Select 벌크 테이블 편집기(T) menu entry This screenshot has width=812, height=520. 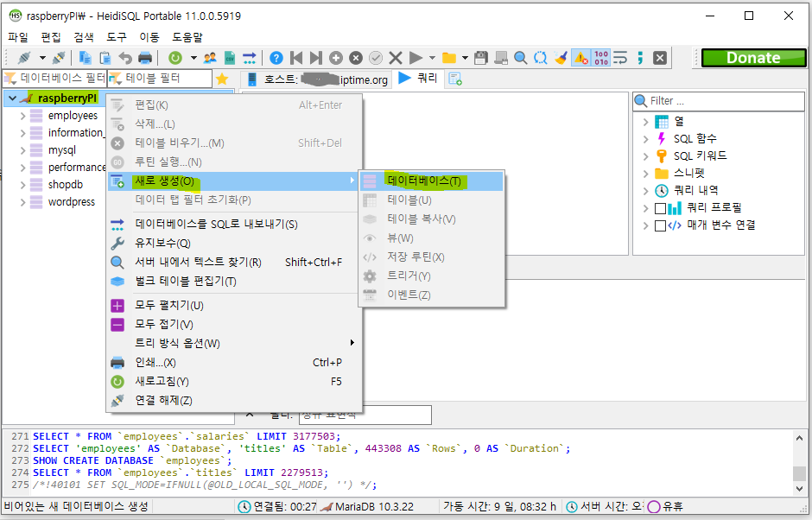coord(234,282)
